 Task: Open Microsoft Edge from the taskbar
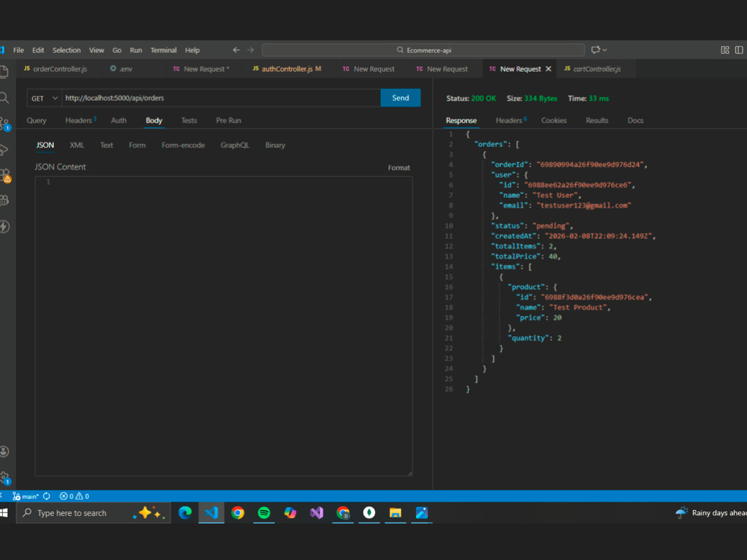(x=185, y=513)
